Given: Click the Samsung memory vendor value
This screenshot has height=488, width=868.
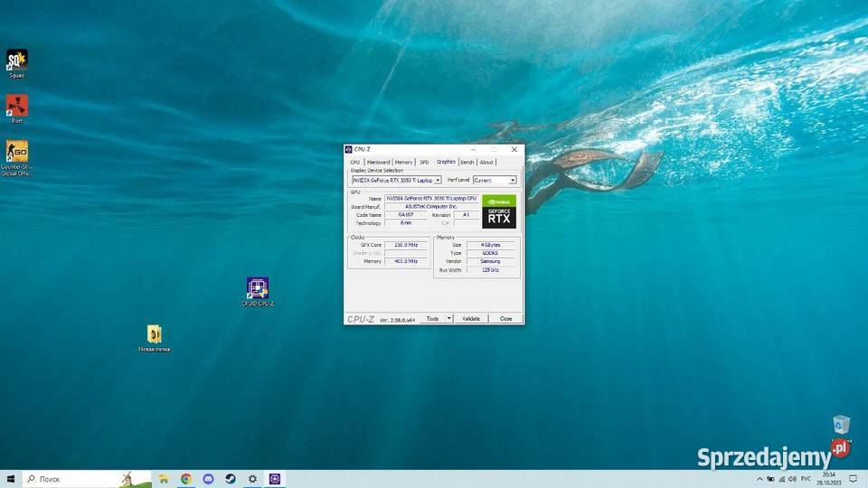Looking at the screenshot, I should coord(490,261).
